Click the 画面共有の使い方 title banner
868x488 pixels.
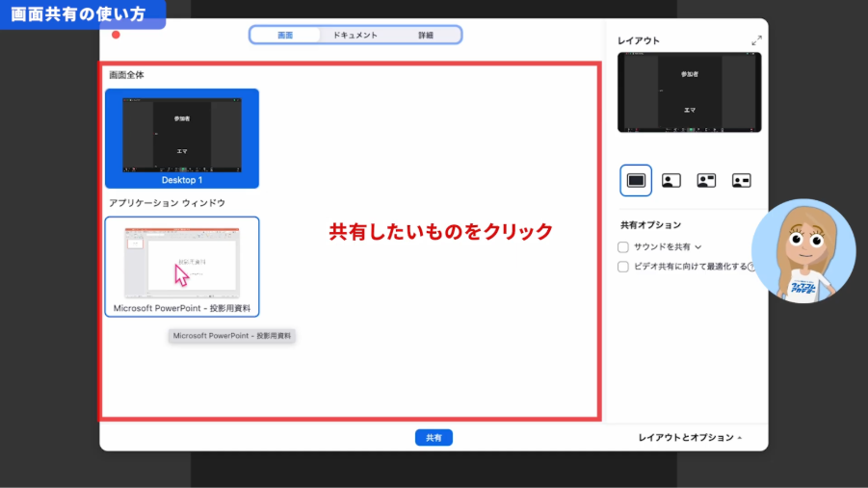[x=81, y=13]
